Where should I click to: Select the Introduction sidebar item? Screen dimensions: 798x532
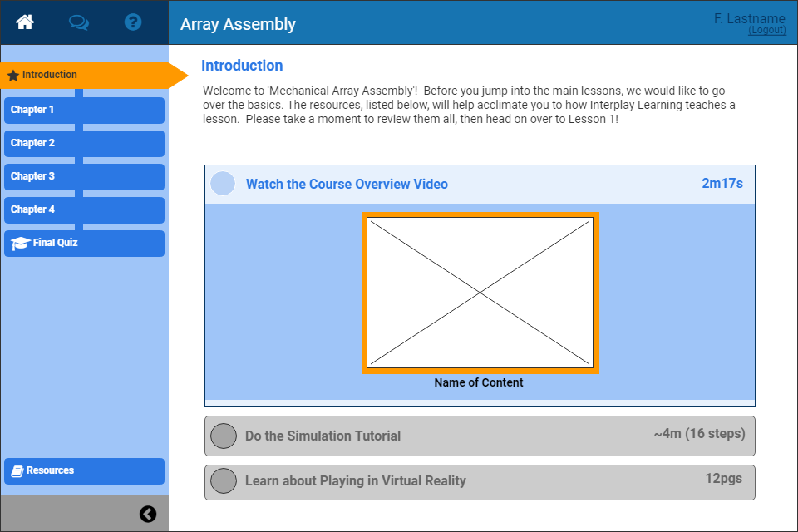click(x=94, y=76)
